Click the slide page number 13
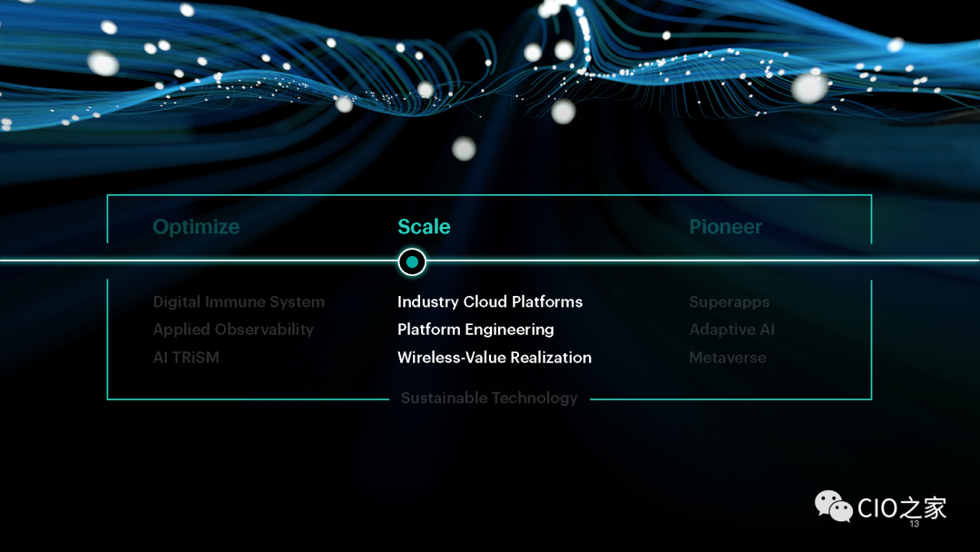Screen dimensions: 980x552 coord(914,525)
